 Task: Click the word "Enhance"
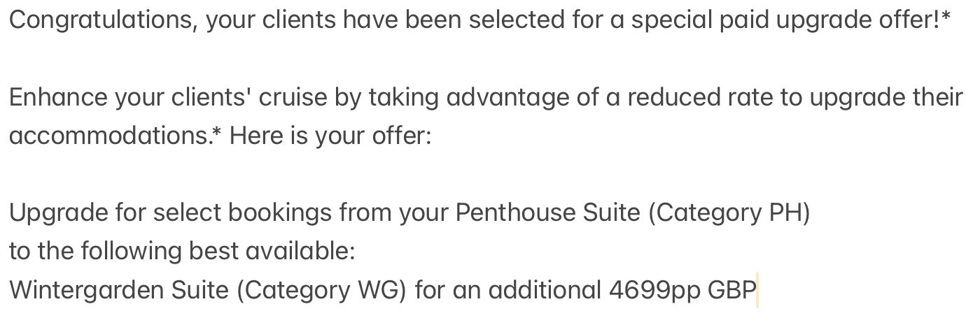point(57,97)
